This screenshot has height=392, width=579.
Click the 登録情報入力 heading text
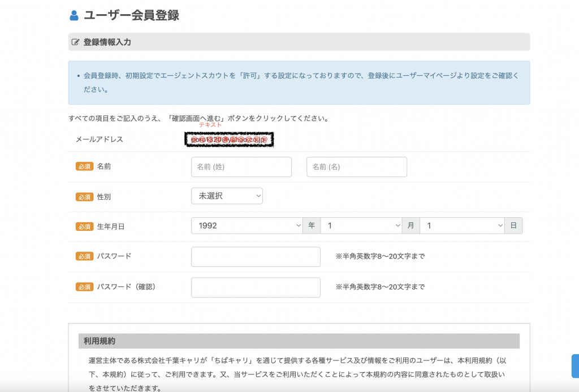coord(107,42)
